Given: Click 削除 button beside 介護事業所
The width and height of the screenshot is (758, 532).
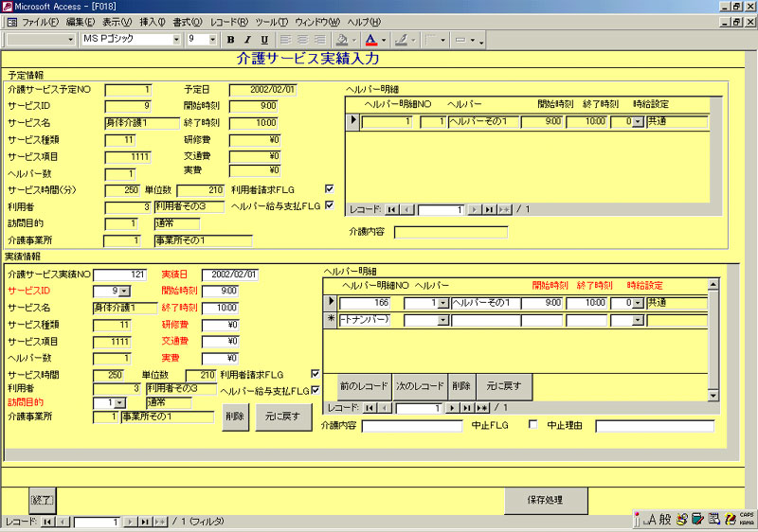Looking at the screenshot, I should pos(235,417).
